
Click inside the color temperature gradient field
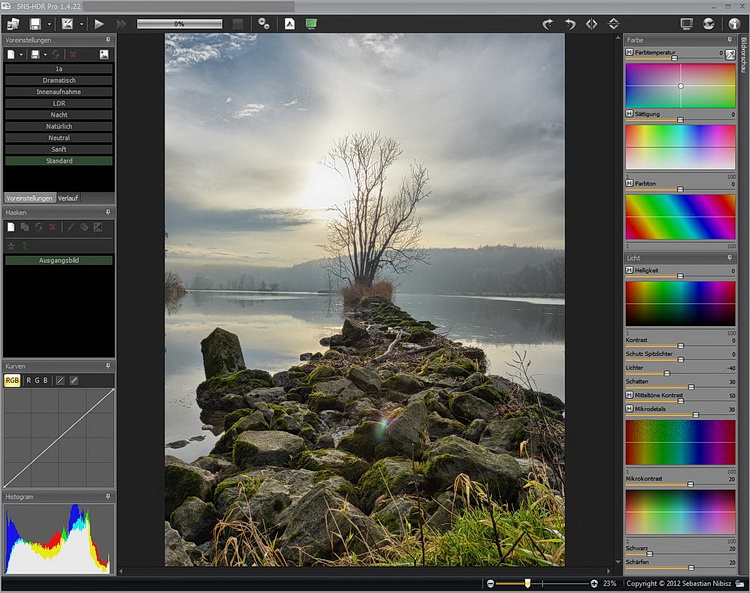coord(680,86)
